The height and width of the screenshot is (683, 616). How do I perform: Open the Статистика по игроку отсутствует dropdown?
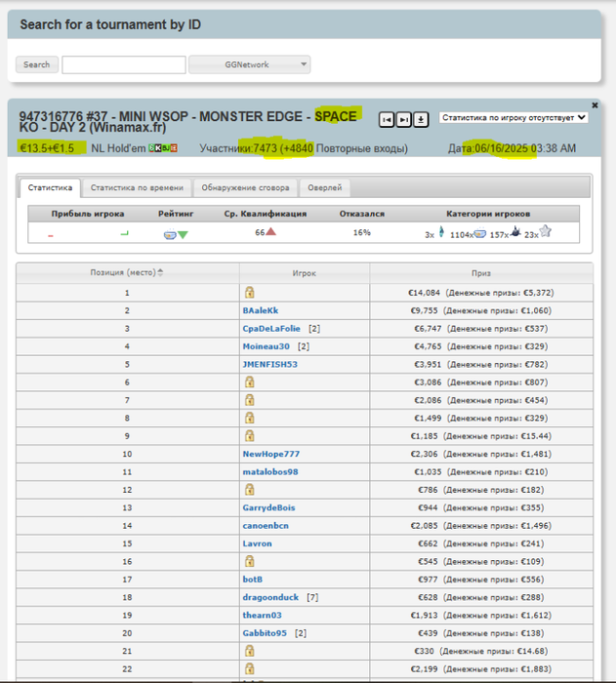click(513, 118)
